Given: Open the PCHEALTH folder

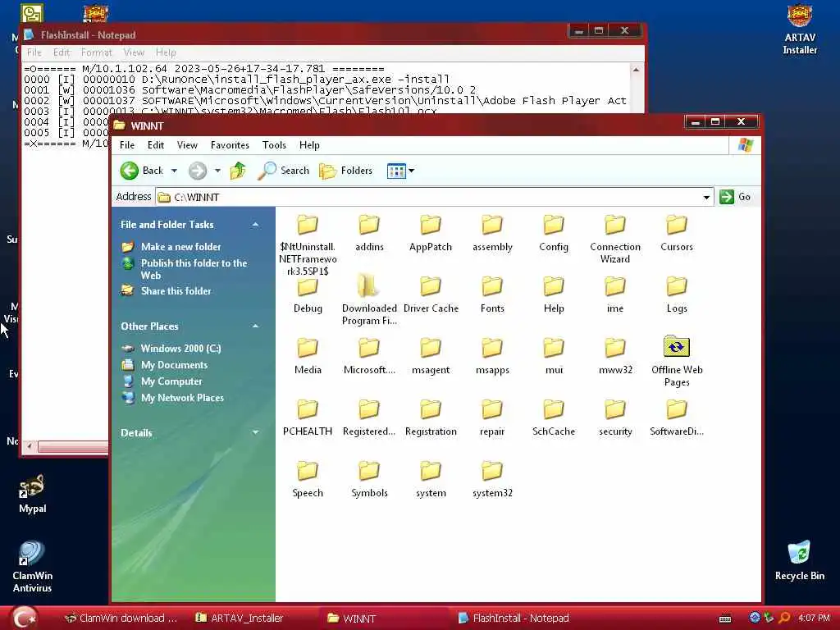Looking at the screenshot, I should (308, 418).
